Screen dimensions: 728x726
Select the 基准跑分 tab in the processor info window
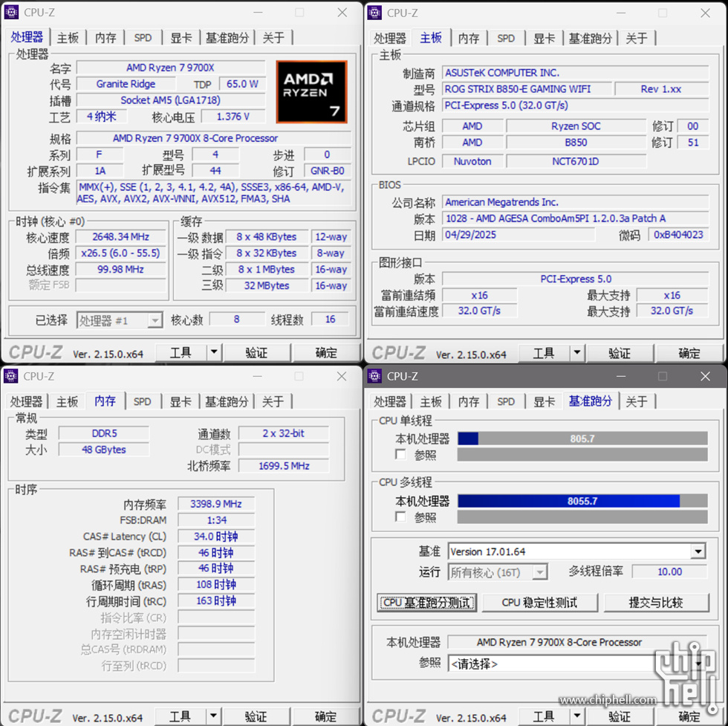point(227,38)
